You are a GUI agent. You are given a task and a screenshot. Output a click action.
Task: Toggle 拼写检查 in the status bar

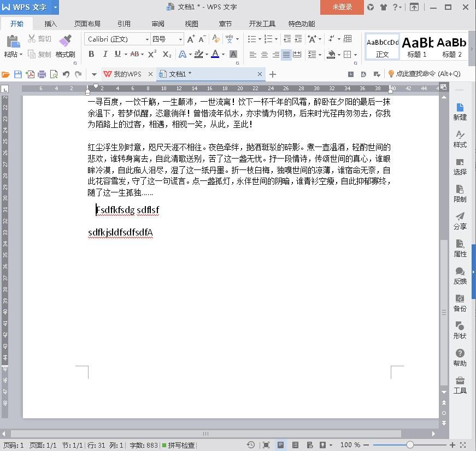pyautogui.click(x=178, y=445)
